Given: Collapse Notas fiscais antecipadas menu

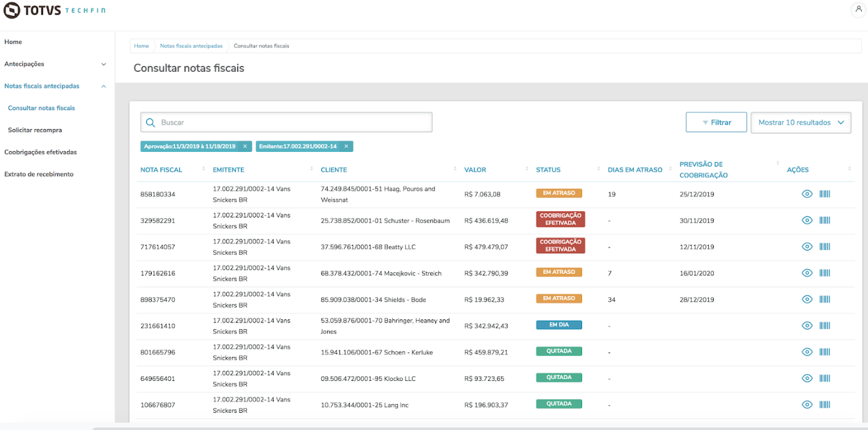Looking at the screenshot, I should [x=55, y=86].
